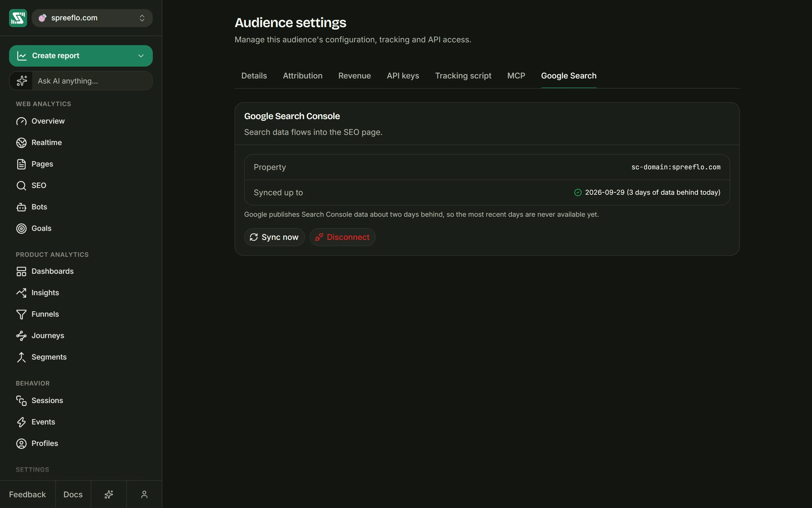This screenshot has width=812, height=508.
Task: Click the Create report chart icon
Action: (x=22, y=56)
